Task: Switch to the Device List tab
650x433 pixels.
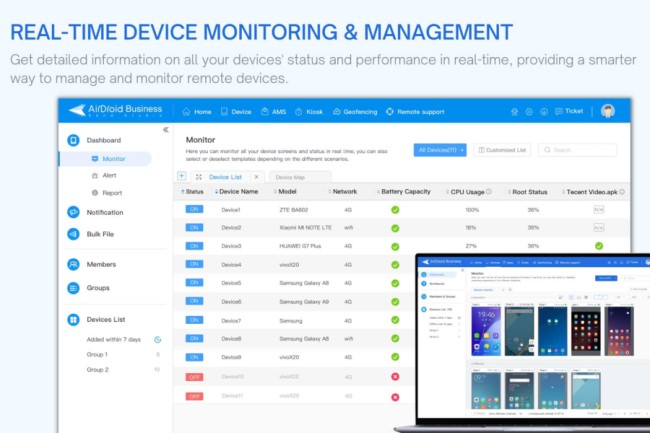Action: [226, 177]
